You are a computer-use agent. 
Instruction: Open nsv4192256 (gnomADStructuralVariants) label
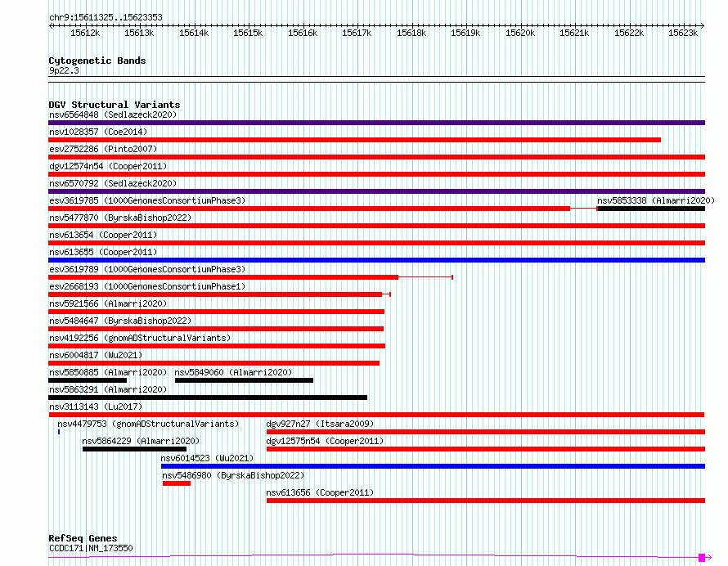click(140, 338)
